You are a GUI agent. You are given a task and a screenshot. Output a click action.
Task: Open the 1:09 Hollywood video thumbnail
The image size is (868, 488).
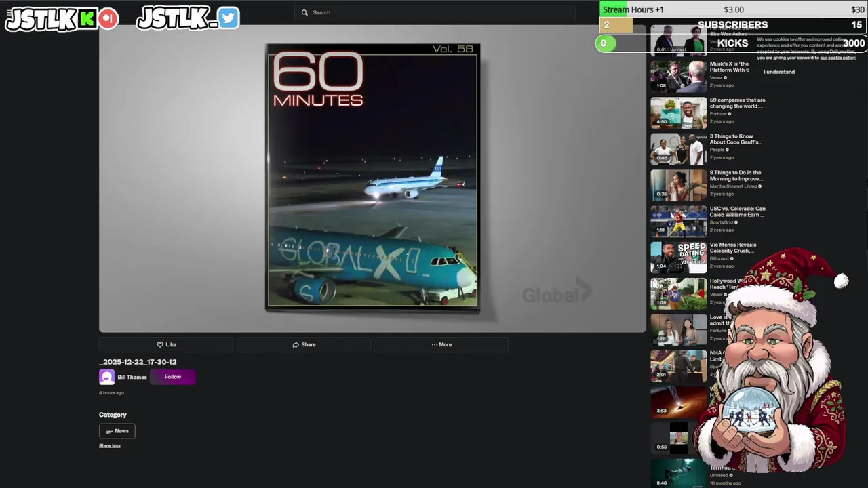point(679,293)
